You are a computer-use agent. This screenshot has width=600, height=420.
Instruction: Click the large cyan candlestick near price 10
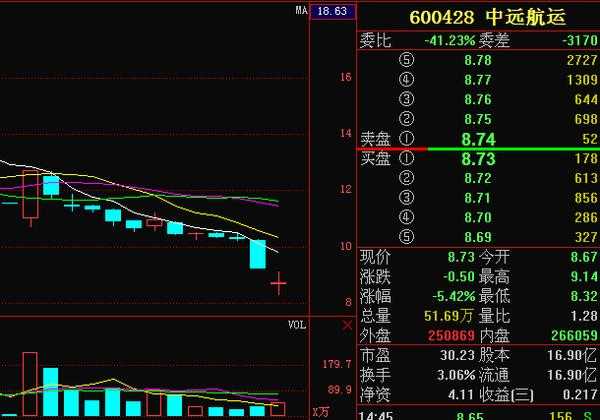pyautogui.click(x=258, y=254)
